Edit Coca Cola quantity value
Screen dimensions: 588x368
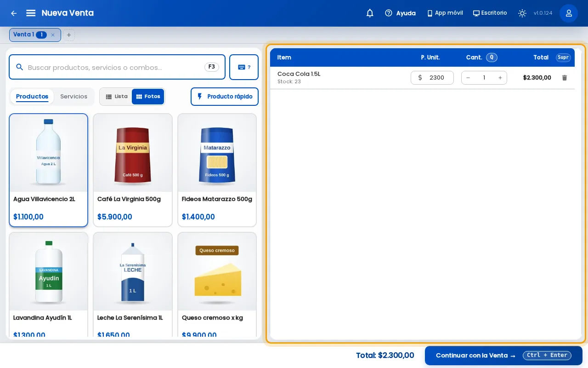click(x=484, y=78)
